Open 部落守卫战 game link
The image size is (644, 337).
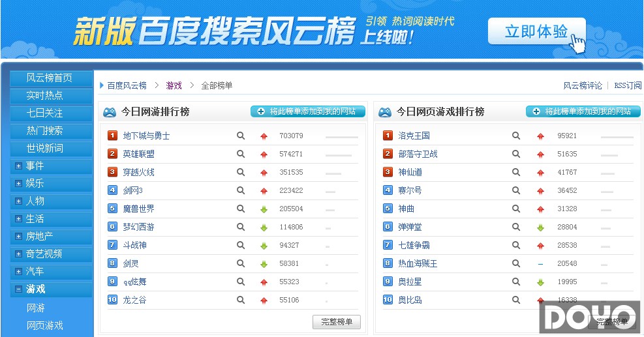(418, 154)
